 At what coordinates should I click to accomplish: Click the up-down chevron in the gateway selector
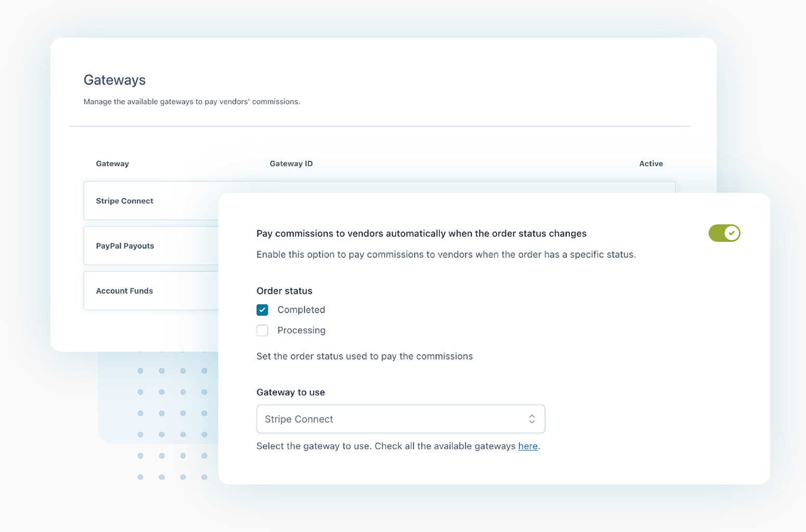[531, 419]
